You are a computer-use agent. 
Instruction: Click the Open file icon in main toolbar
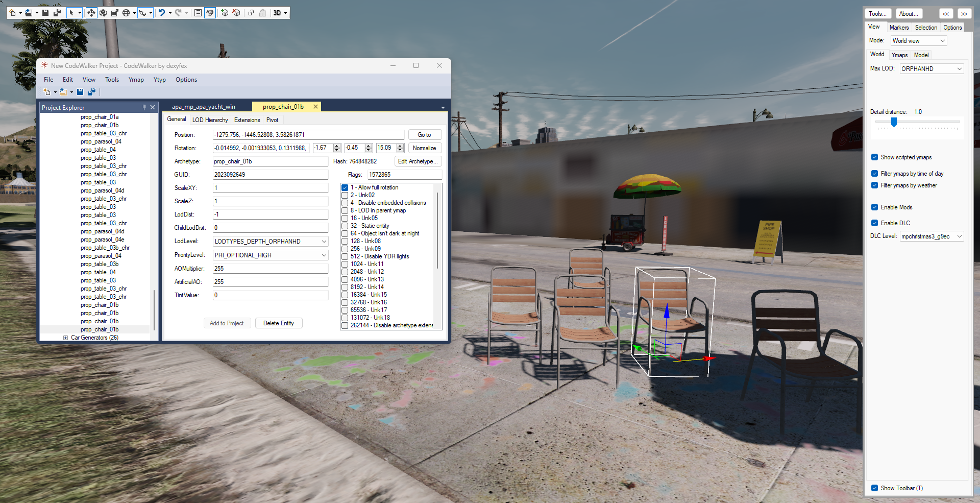pyautogui.click(x=29, y=13)
